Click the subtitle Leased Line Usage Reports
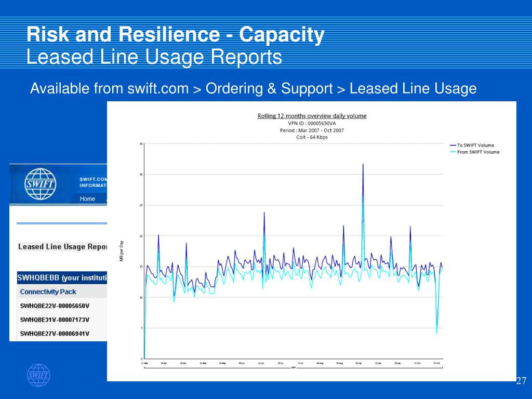The width and height of the screenshot is (532, 399). (x=154, y=57)
